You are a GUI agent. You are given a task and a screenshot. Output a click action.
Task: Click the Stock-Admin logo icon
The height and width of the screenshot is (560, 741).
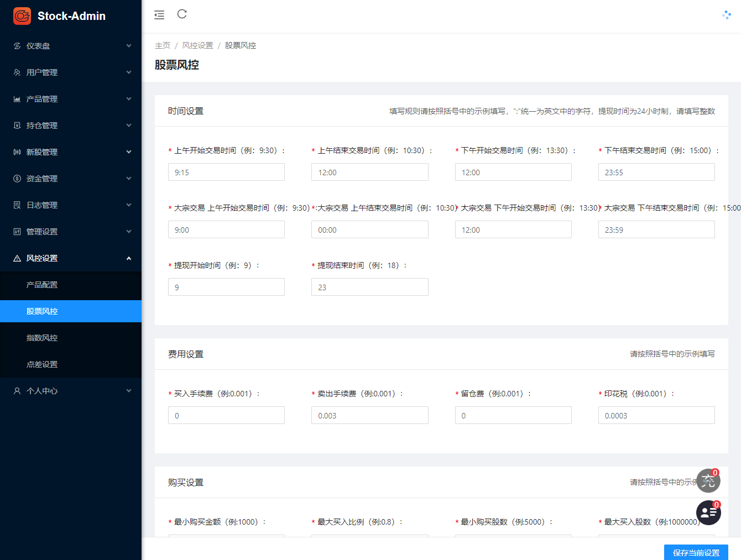22,16
